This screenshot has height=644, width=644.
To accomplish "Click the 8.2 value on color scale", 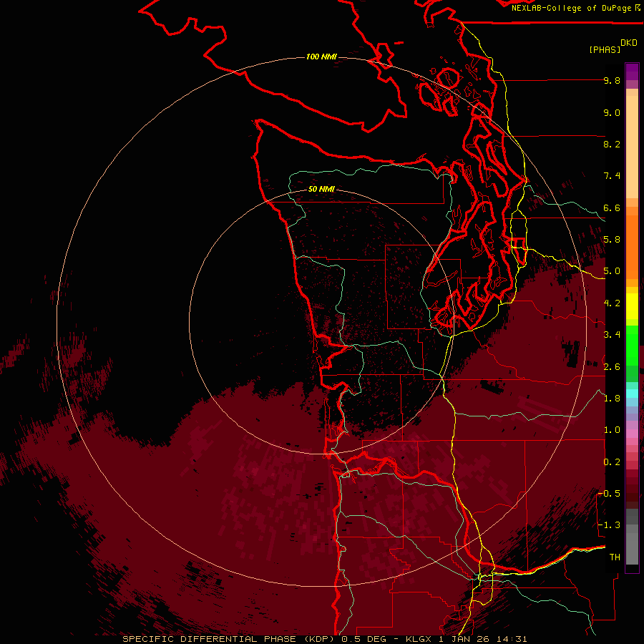I will [x=612, y=144].
